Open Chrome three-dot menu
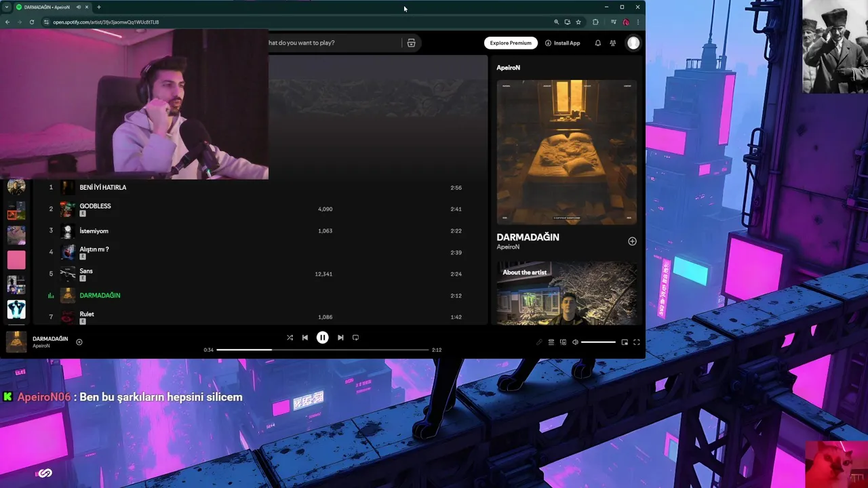Screen dimensions: 868x488 (x=637, y=22)
